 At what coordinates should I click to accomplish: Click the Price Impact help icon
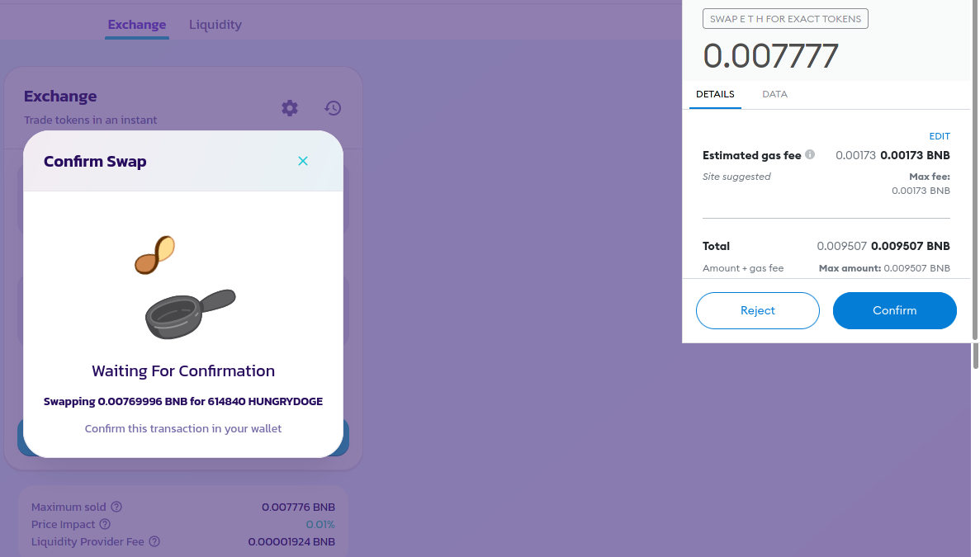click(105, 525)
